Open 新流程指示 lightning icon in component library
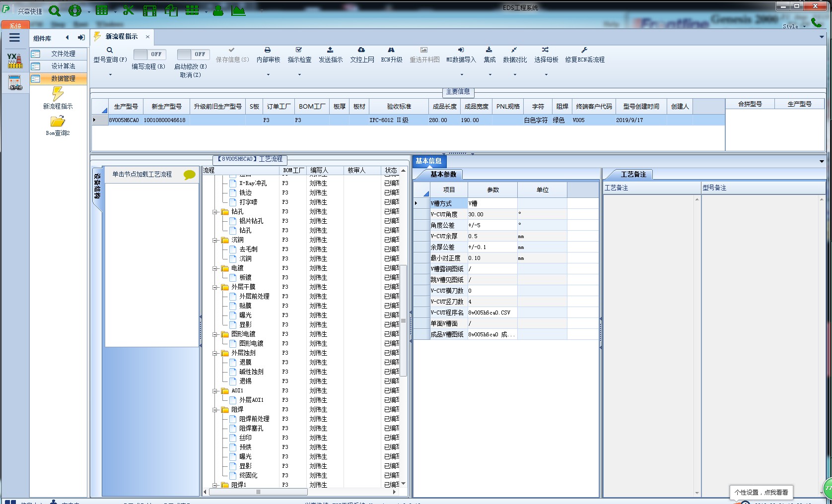This screenshot has width=832, height=504. tap(58, 94)
